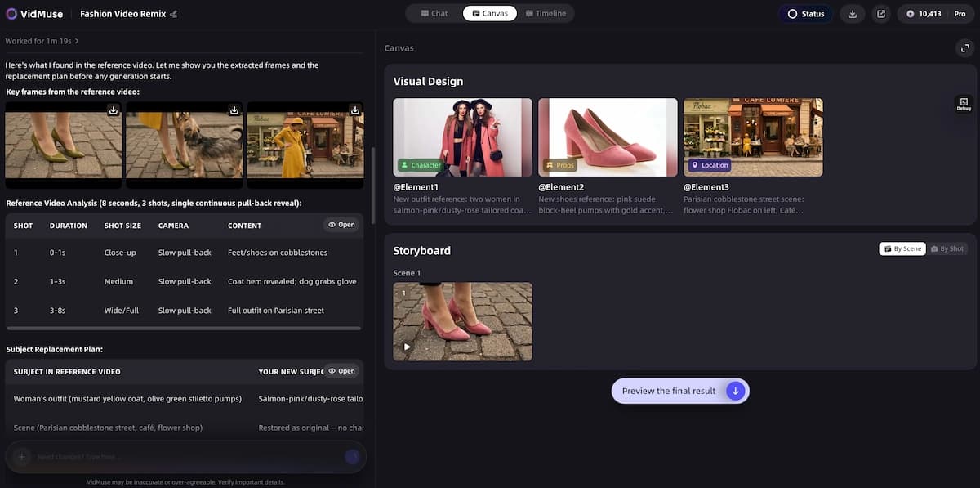Select the @Element2 label
980x488 pixels.
tap(561, 187)
